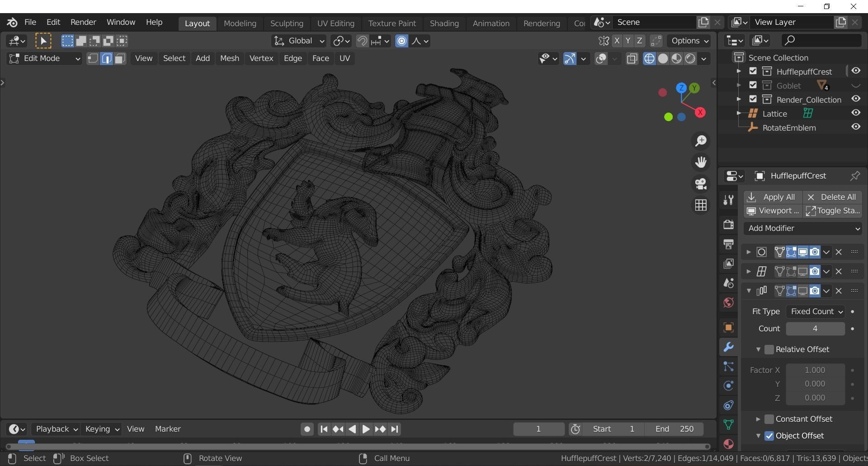868x466 pixels.
Task: Open Add Modifier dropdown
Action: click(803, 229)
